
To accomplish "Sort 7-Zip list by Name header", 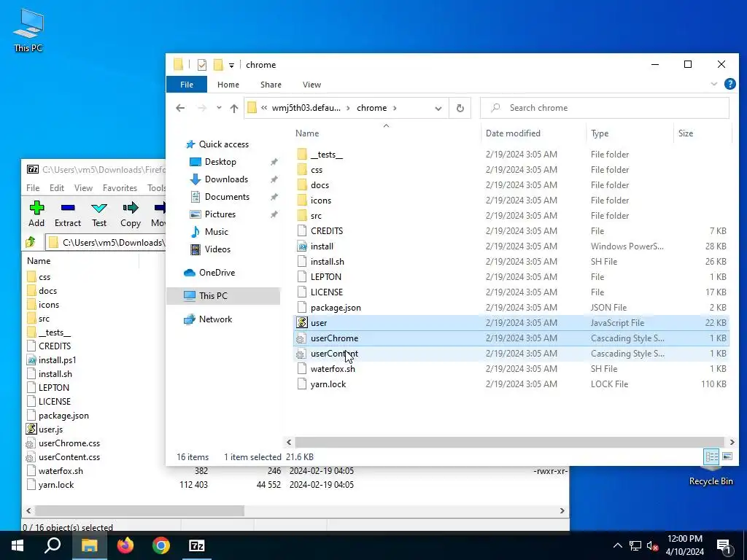I will click(81, 261).
